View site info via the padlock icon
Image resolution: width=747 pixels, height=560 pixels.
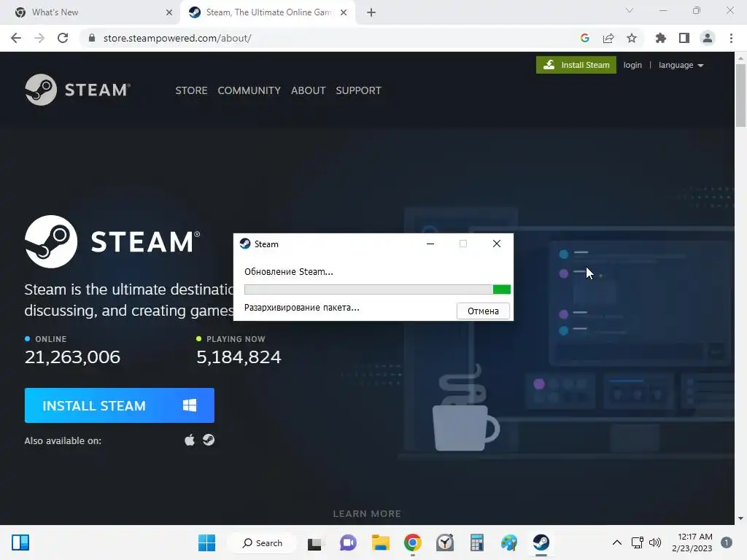[x=92, y=38]
